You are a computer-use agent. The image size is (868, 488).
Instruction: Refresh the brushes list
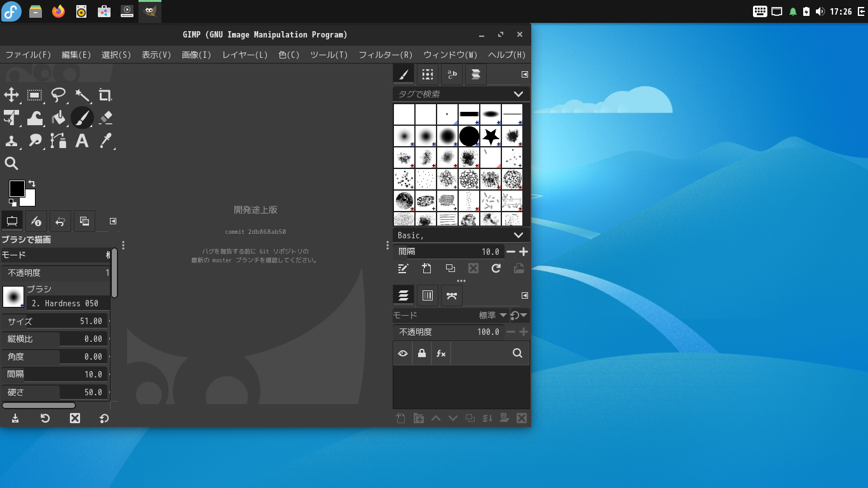click(x=496, y=268)
